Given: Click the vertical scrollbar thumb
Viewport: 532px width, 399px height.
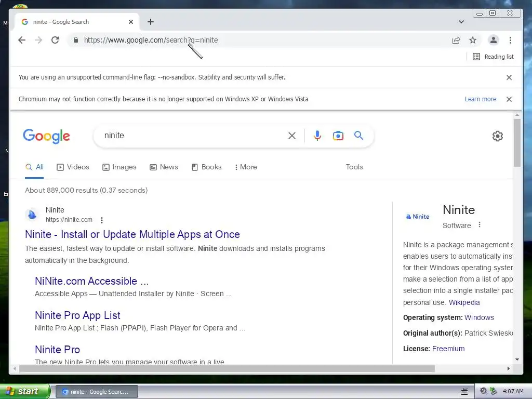Looking at the screenshot, I should coord(517,143).
